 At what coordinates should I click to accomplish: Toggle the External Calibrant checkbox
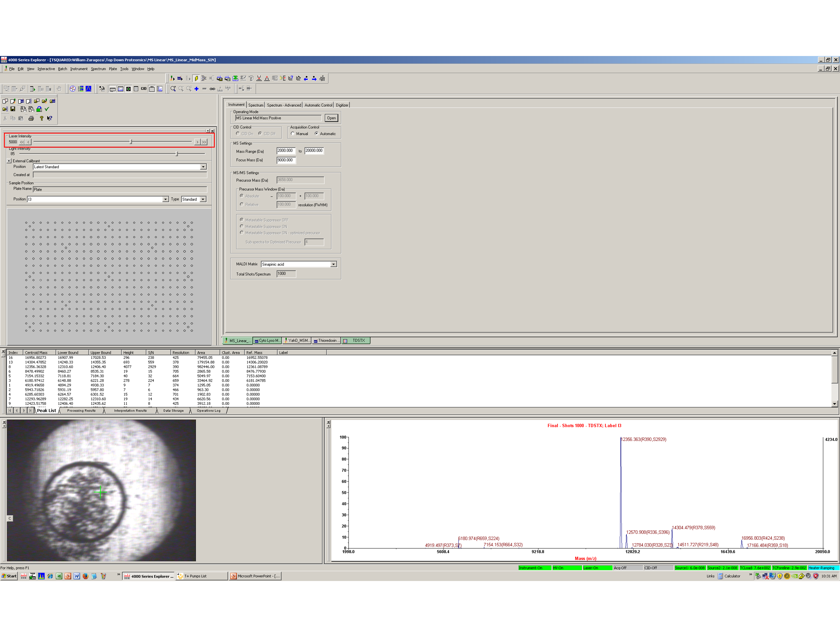click(9, 161)
